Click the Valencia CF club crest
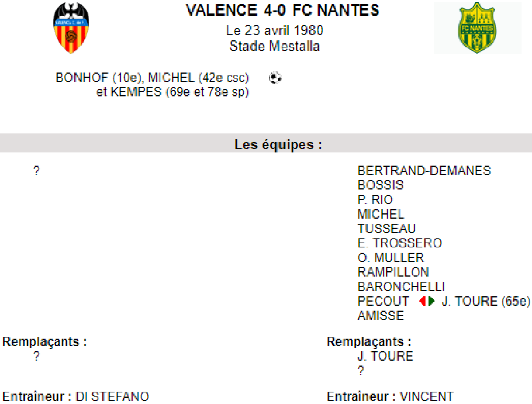Screen dimensions: 532x404 point(70,28)
